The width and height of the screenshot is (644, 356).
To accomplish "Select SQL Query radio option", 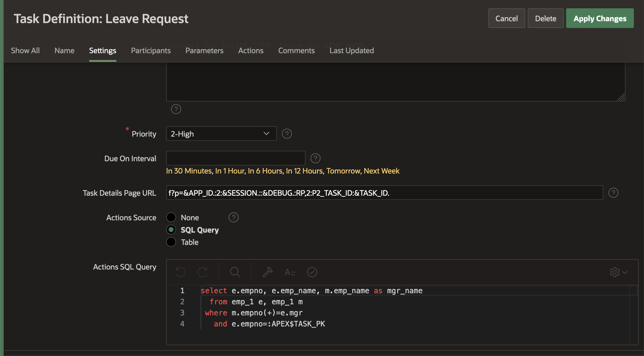I will click(171, 230).
